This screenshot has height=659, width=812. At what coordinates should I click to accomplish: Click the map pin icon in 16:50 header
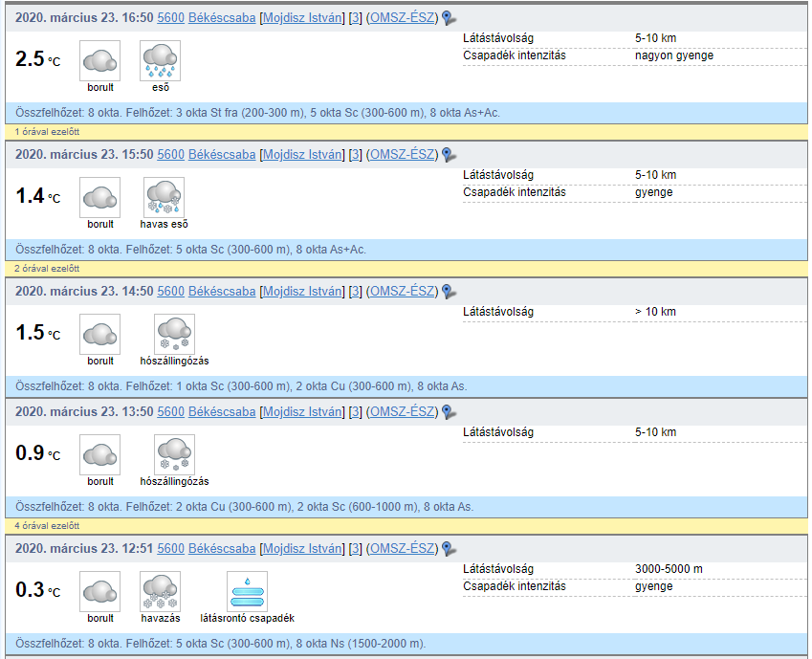coord(450,18)
